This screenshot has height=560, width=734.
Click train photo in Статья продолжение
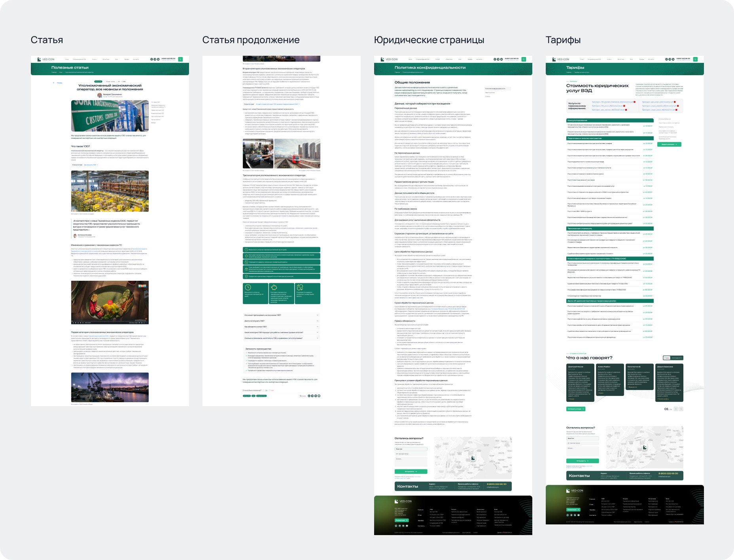click(297, 154)
